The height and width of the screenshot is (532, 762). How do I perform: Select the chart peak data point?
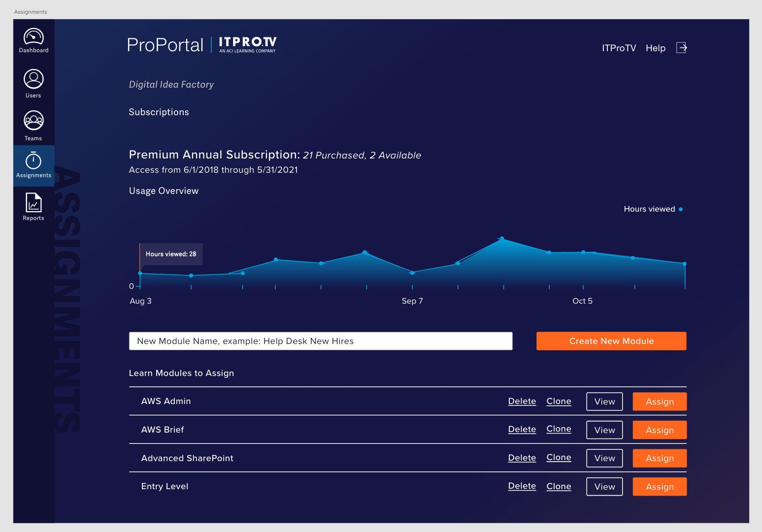[x=502, y=239]
